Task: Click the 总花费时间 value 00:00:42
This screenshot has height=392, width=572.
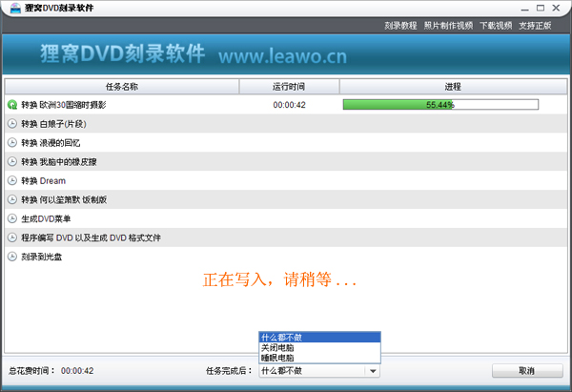Action: (77, 371)
